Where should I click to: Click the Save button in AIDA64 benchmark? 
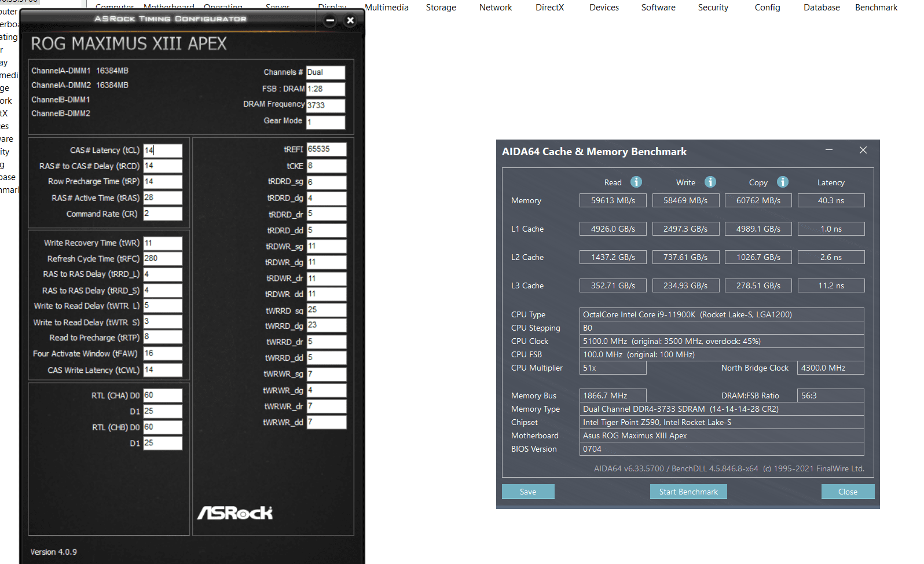coord(528,492)
